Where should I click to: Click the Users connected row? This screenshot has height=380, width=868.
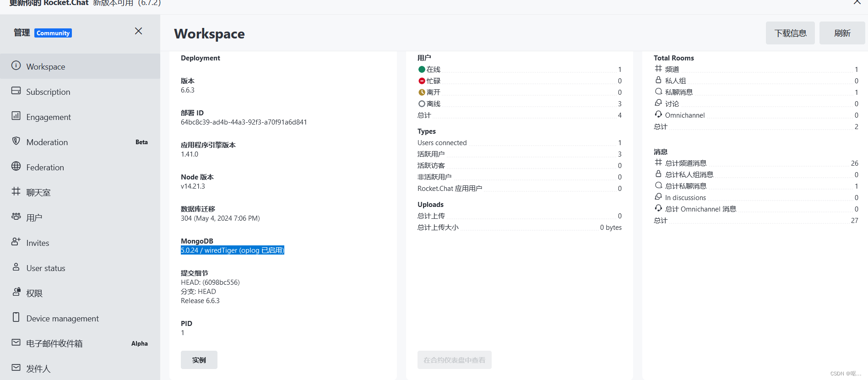pyautogui.click(x=520, y=142)
